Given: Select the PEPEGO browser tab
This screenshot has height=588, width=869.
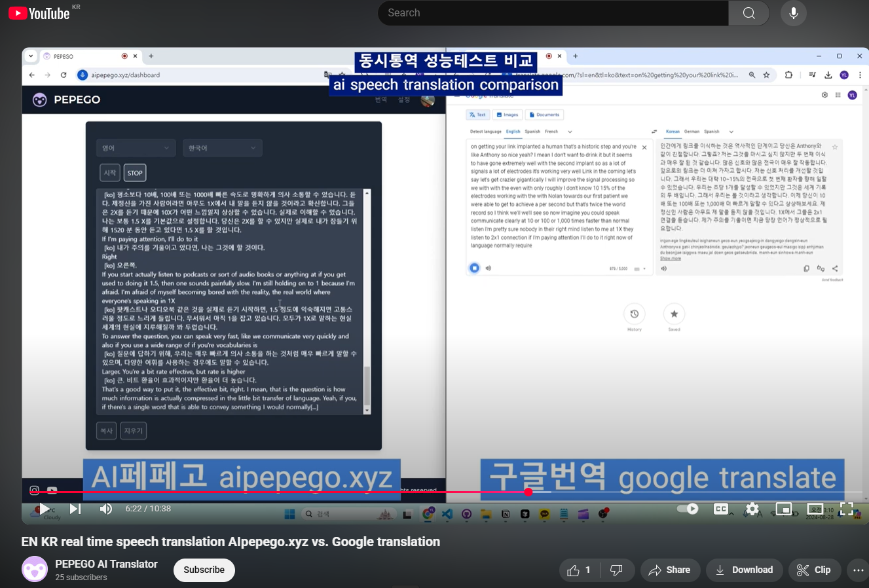Looking at the screenshot, I should pos(90,56).
